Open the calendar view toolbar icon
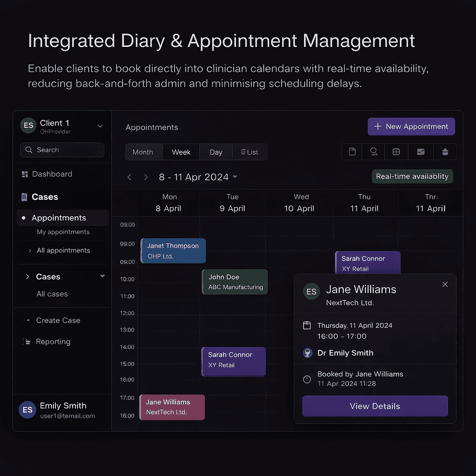The height and width of the screenshot is (476, 476). pos(352,152)
